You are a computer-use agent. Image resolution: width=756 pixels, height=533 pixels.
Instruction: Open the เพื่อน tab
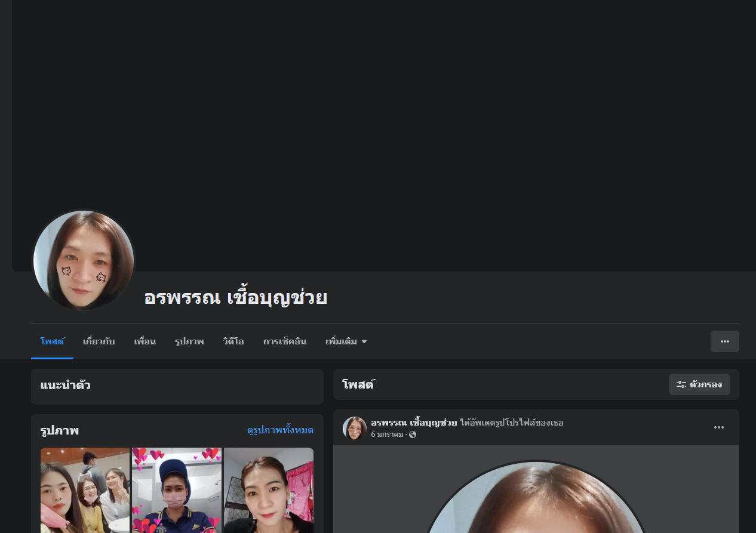(x=145, y=341)
